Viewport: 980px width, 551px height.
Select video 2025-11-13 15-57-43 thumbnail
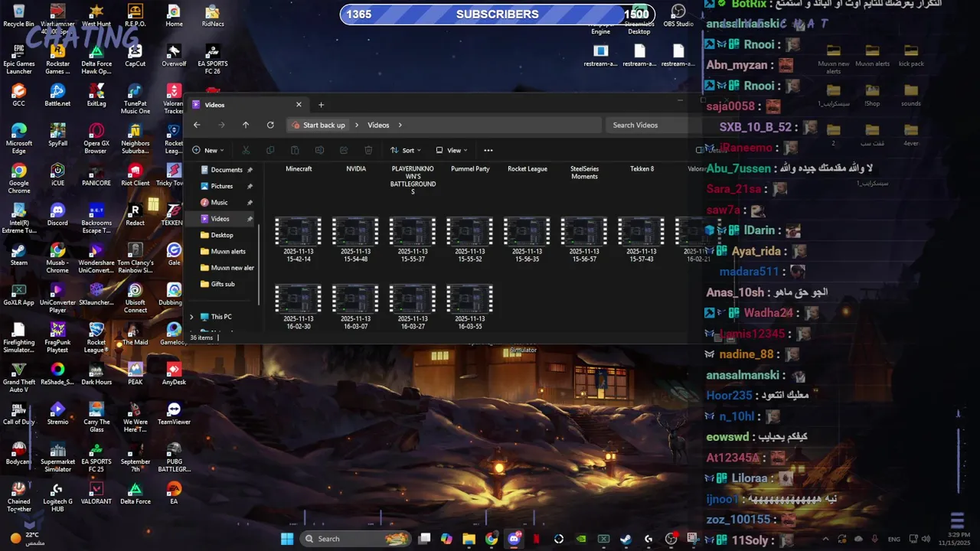click(x=642, y=231)
